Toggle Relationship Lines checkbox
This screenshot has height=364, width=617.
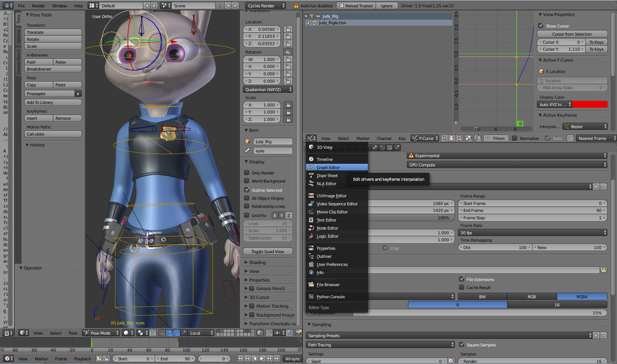coord(247,206)
